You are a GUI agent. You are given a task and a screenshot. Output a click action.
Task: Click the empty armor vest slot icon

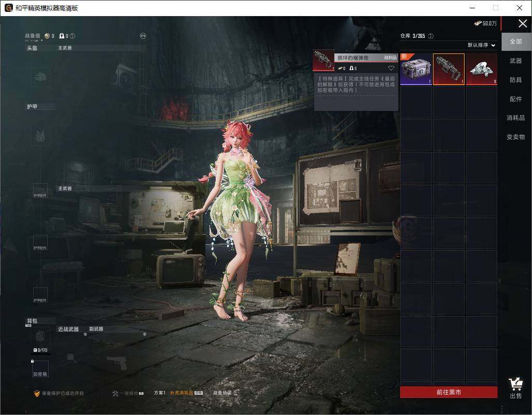[41, 136]
